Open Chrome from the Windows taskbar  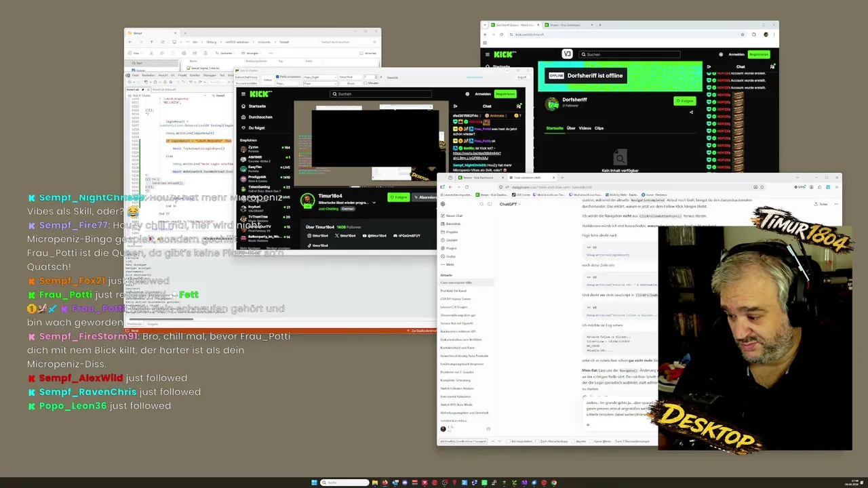coord(554,483)
